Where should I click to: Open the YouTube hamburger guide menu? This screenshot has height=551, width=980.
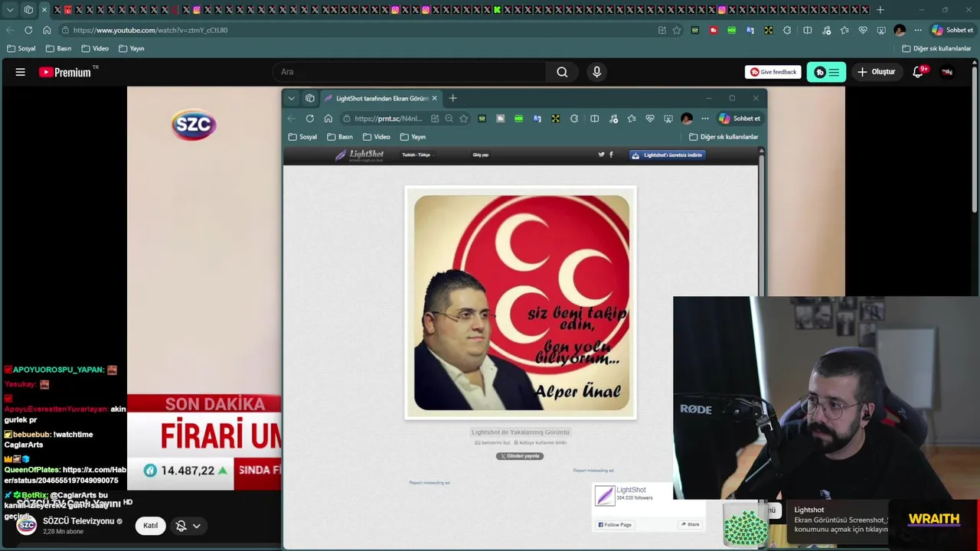coord(21,72)
